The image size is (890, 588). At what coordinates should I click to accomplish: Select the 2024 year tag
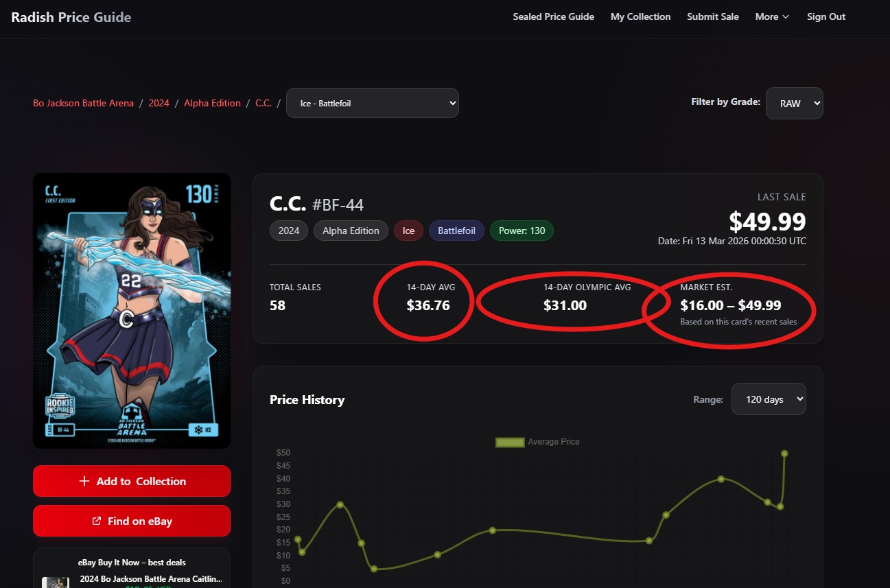[x=289, y=231]
